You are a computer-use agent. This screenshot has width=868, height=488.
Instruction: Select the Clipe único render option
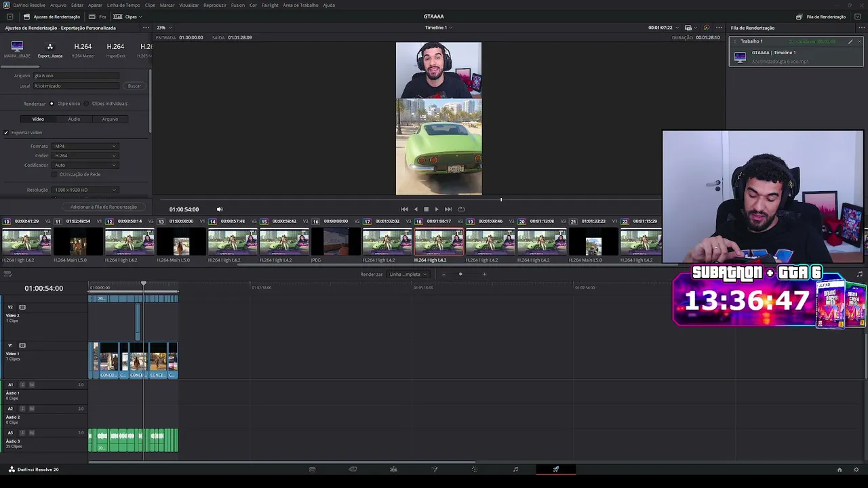coord(52,104)
